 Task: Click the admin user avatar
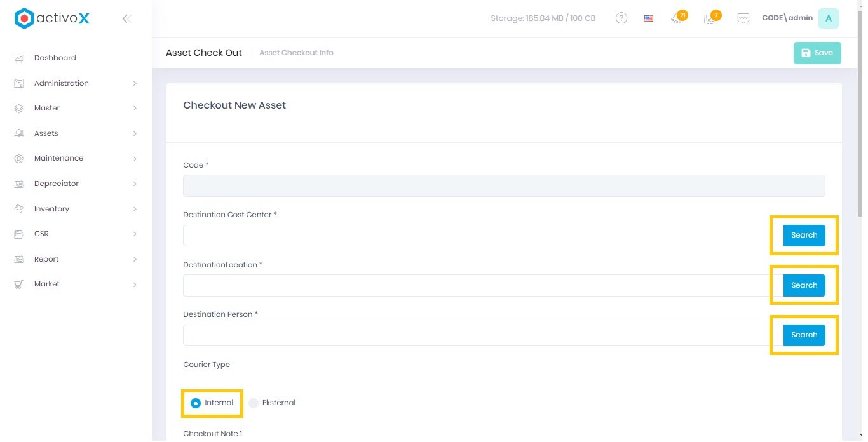[x=828, y=18]
